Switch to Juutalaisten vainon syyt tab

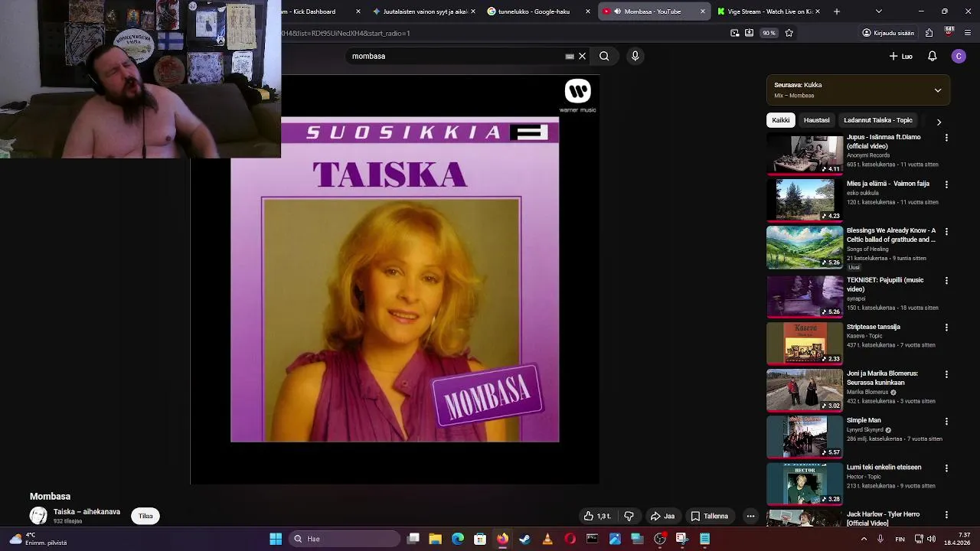coord(424,11)
